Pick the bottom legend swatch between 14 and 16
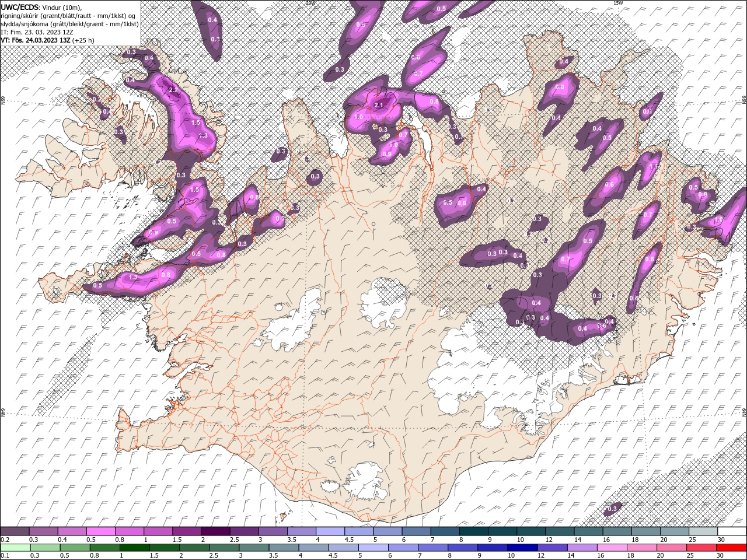Screen dimensions: 747x560 (x=582, y=548)
